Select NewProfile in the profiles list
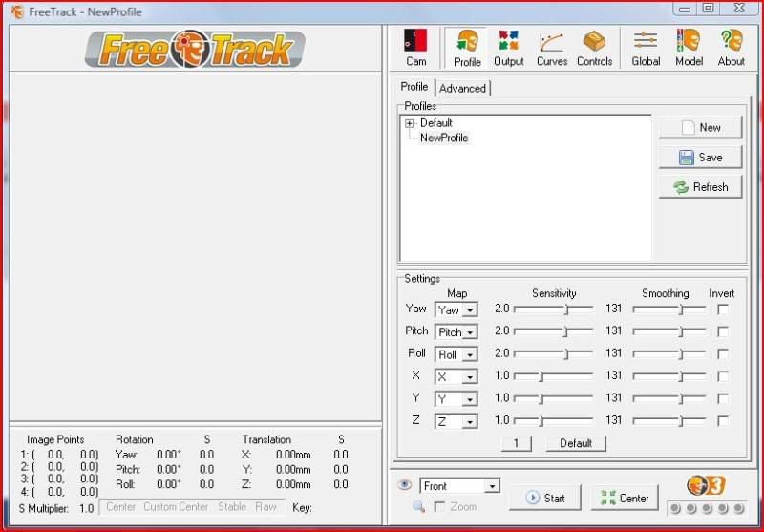Image resolution: width=764 pixels, height=532 pixels. 444,138
